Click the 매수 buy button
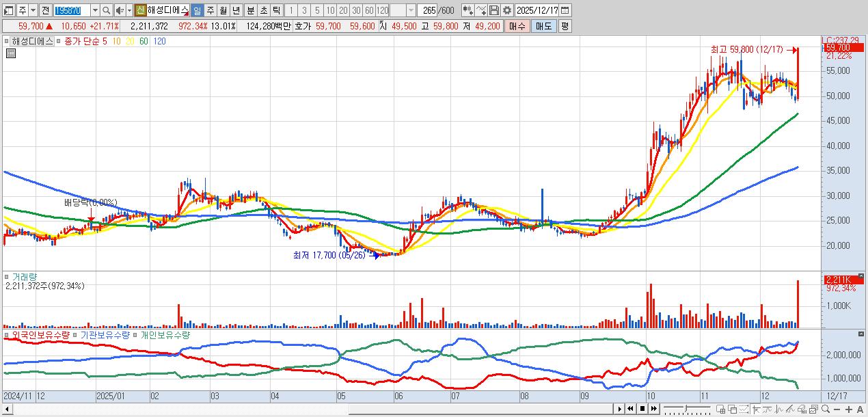The image size is (868, 417). pos(517,26)
